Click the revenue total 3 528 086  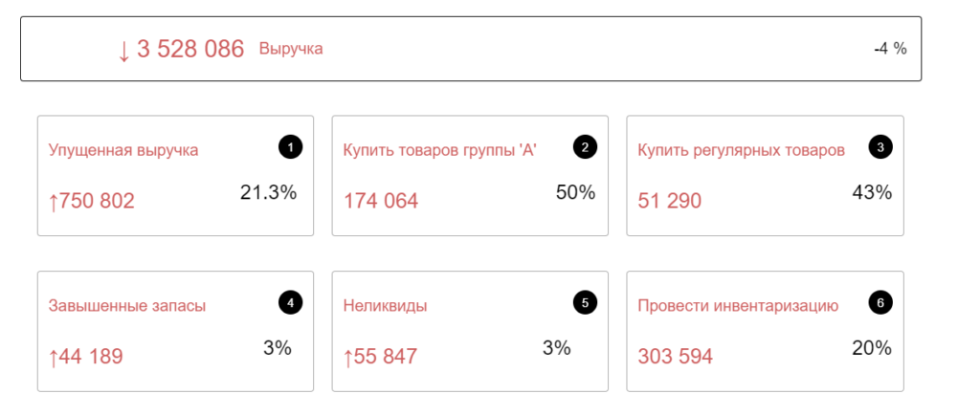pos(190,49)
